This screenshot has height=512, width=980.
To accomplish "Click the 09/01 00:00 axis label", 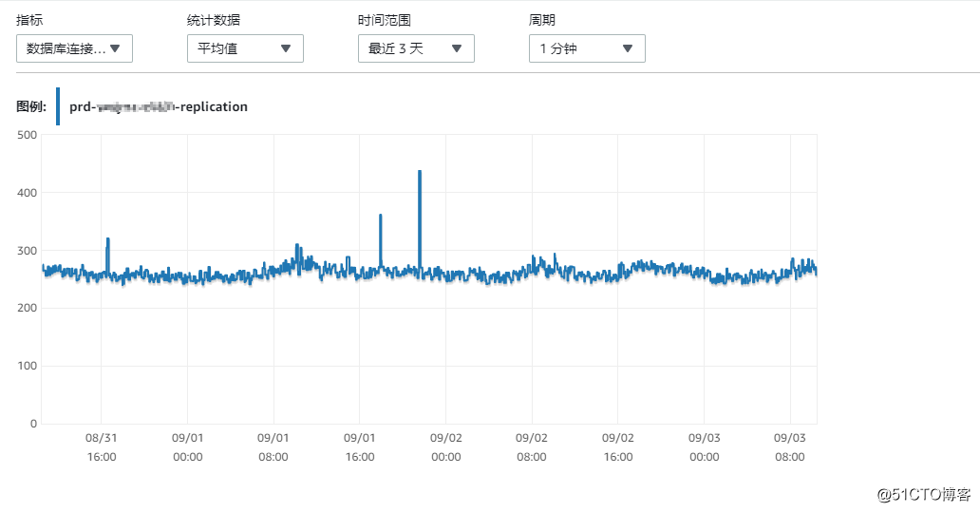I will click(x=187, y=447).
